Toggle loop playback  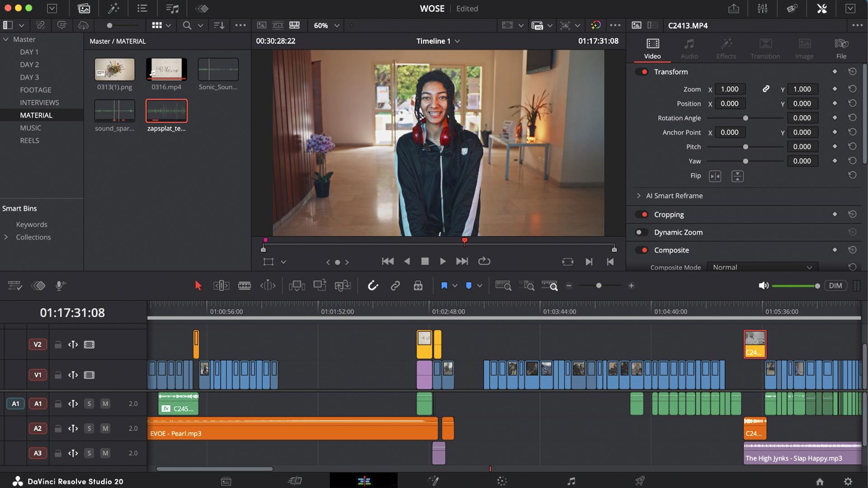[x=484, y=261]
